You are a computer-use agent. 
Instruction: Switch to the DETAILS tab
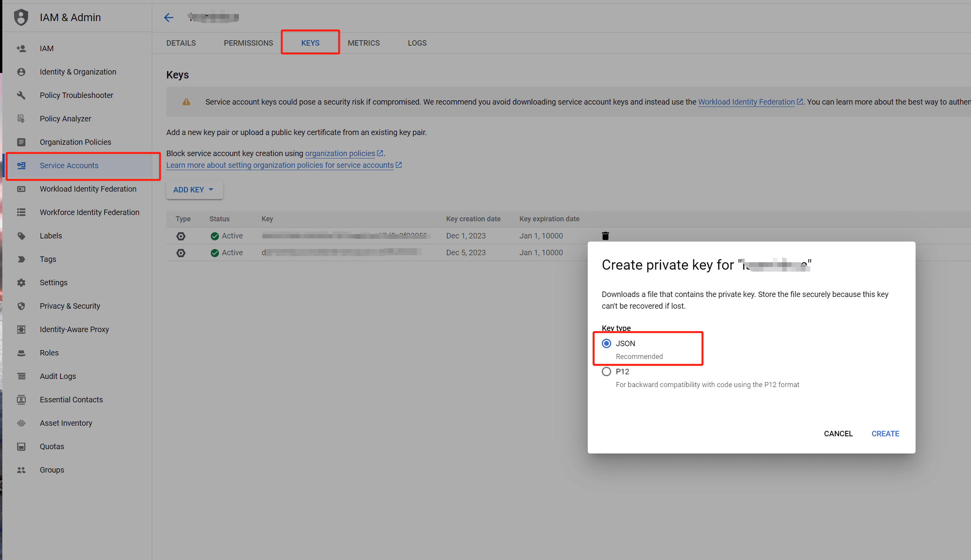coord(181,43)
